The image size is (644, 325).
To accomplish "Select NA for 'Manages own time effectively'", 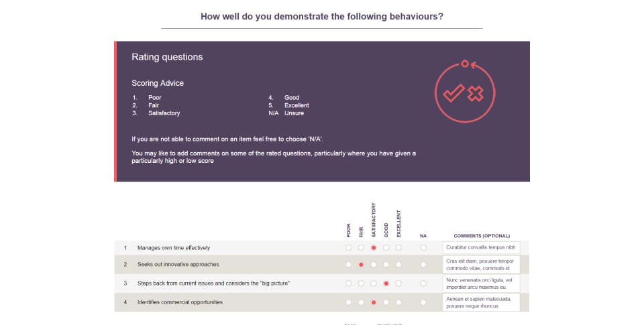I will pyautogui.click(x=423, y=248).
